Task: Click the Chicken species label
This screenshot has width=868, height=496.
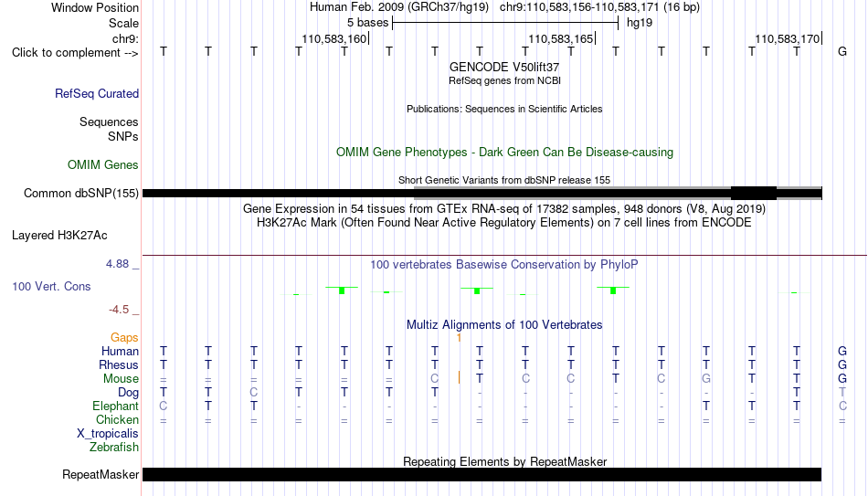Action: pos(117,419)
